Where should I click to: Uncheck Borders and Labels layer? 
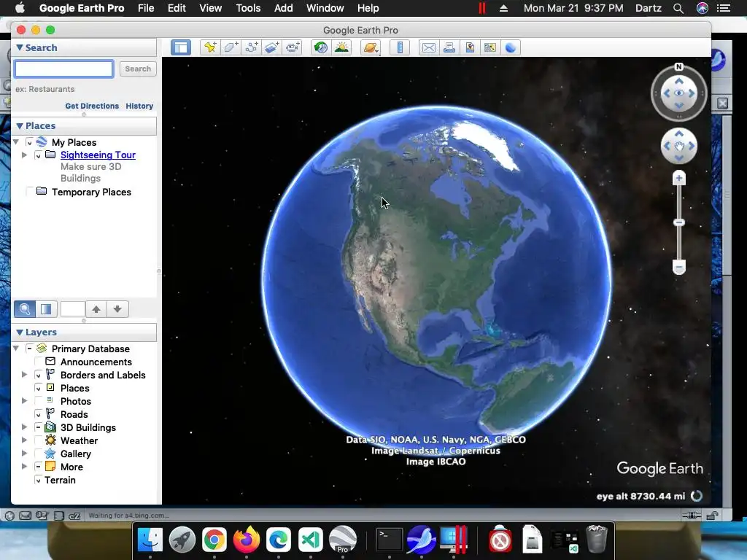(38, 376)
